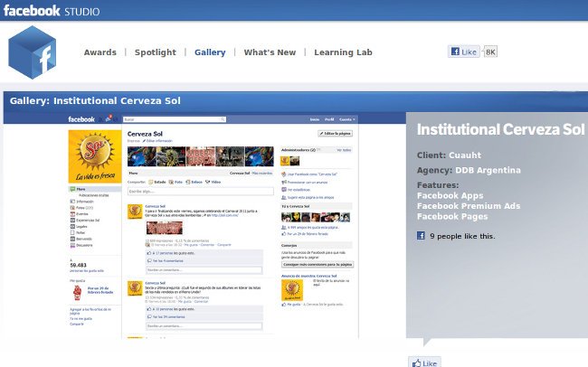Click the large Cerveza Sol logo image
The width and height of the screenshot is (588, 367).
tap(95, 155)
